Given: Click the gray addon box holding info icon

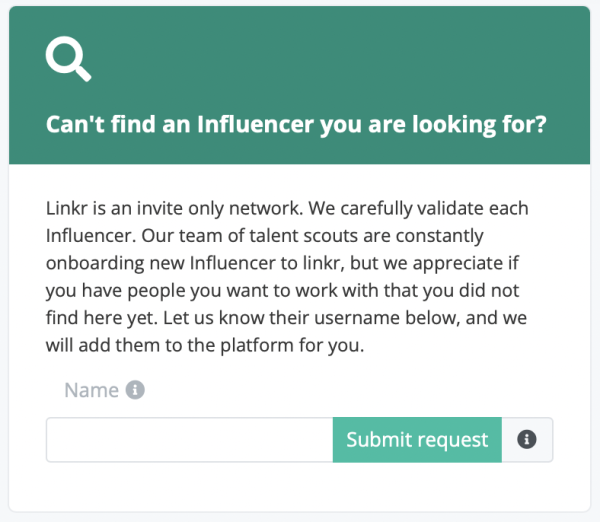Looking at the screenshot, I should (527, 439).
